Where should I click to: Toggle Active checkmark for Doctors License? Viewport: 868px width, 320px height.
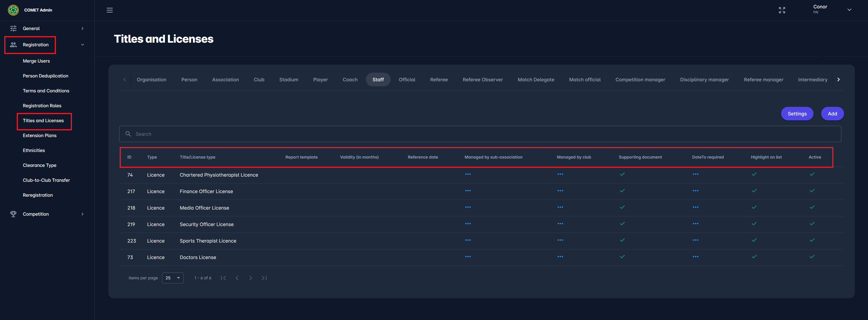(812, 257)
